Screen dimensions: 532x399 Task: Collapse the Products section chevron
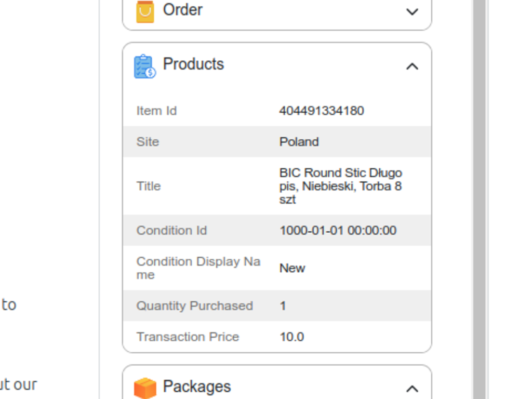point(412,66)
